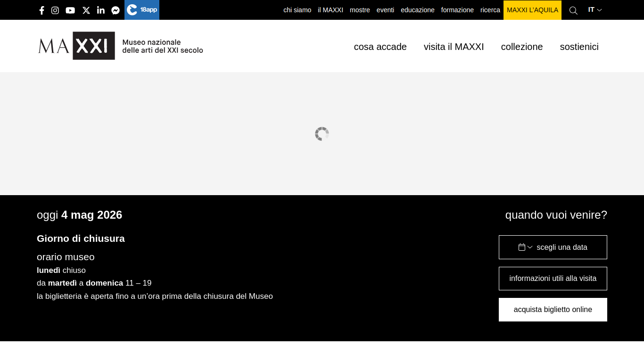Open the 'collezione' main menu
Viewport: 644px width, 362px height.
(522, 47)
